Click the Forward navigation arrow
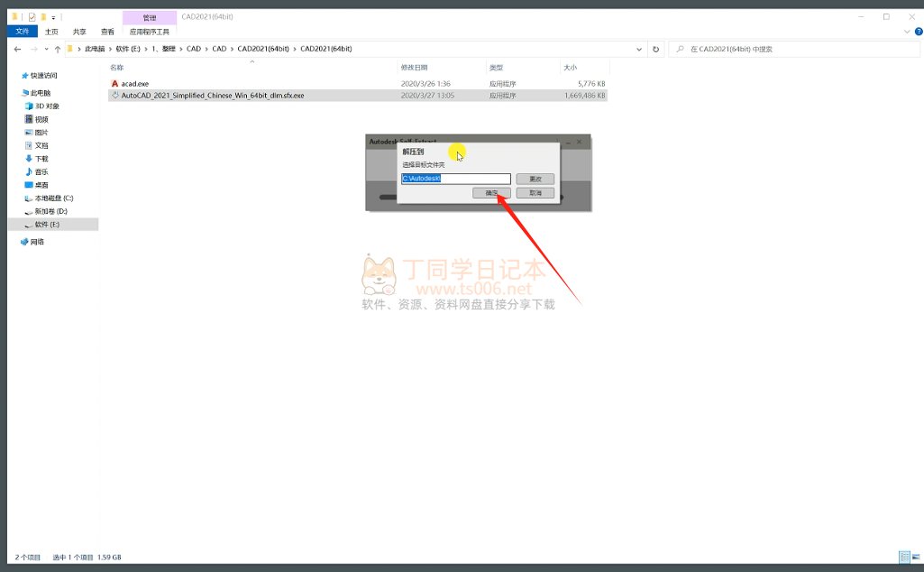This screenshot has width=924, height=572. pos(33,49)
